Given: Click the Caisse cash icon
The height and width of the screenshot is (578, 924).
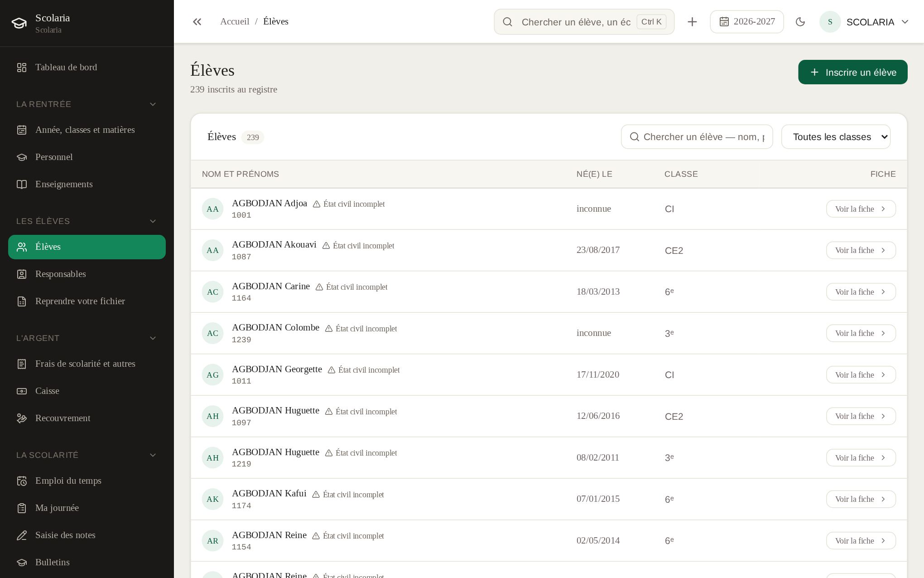Looking at the screenshot, I should pos(22,391).
